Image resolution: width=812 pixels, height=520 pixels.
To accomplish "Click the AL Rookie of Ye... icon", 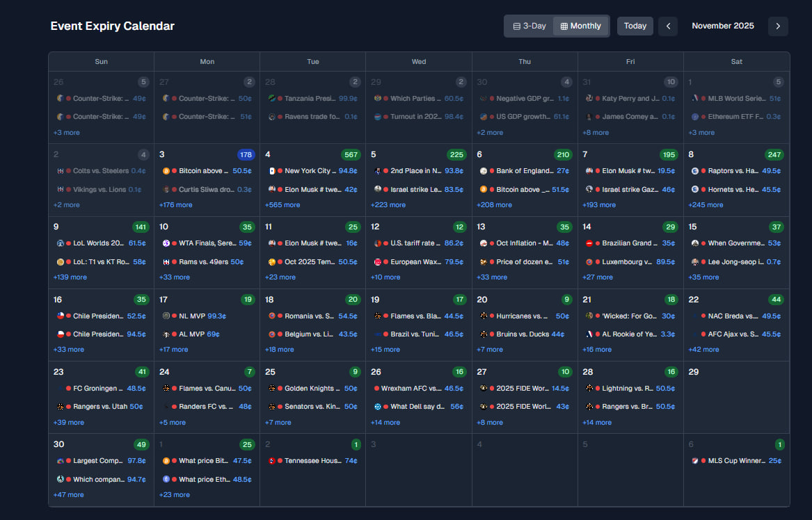I will pyautogui.click(x=589, y=334).
